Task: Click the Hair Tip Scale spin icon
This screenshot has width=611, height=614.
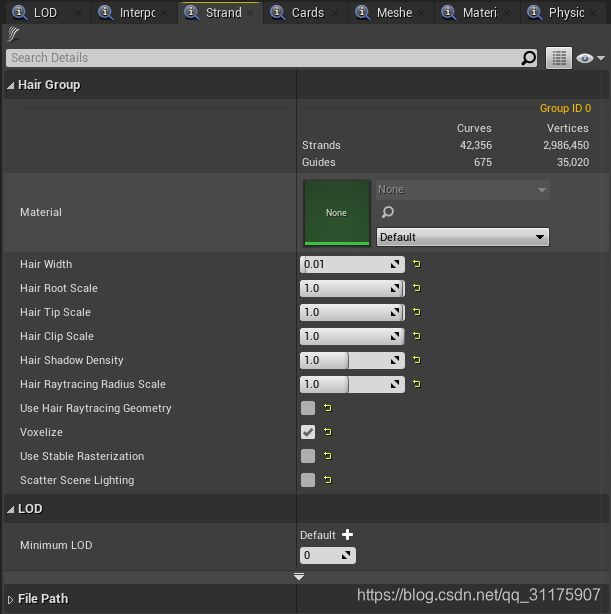Action: pos(395,312)
